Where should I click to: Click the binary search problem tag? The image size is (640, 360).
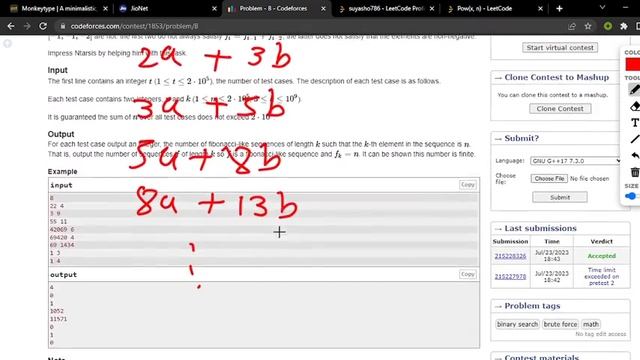(x=518, y=324)
